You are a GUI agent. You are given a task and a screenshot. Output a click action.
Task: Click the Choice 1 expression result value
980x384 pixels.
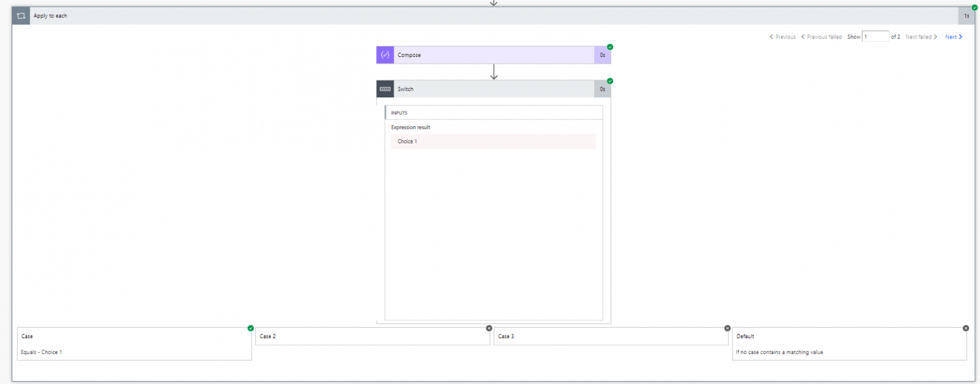(x=494, y=141)
